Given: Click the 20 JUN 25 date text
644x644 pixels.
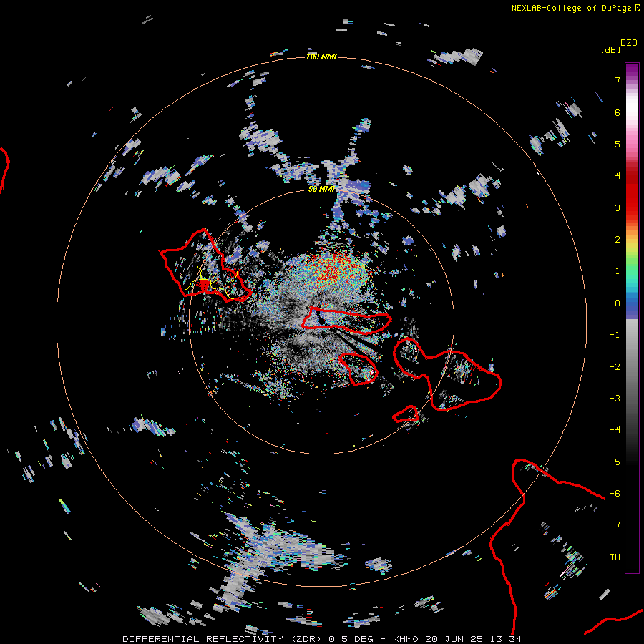Looking at the screenshot, I should 455,639.
